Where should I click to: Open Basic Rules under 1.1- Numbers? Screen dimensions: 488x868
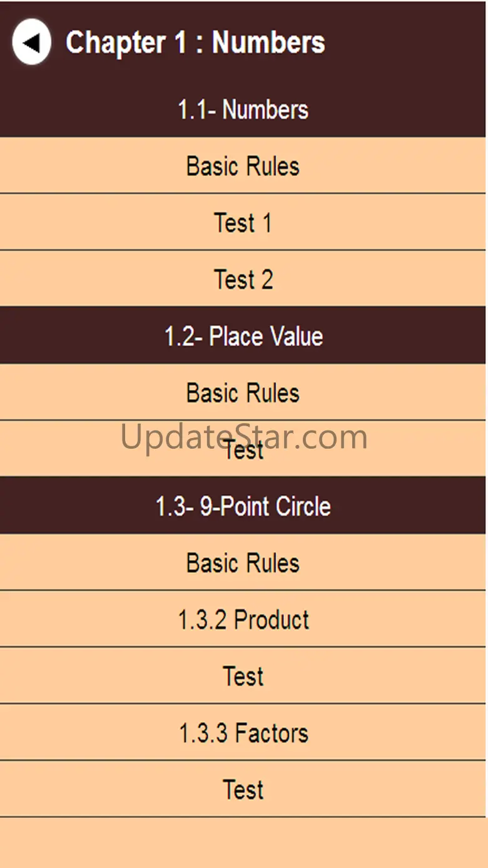pyautogui.click(x=243, y=166)
